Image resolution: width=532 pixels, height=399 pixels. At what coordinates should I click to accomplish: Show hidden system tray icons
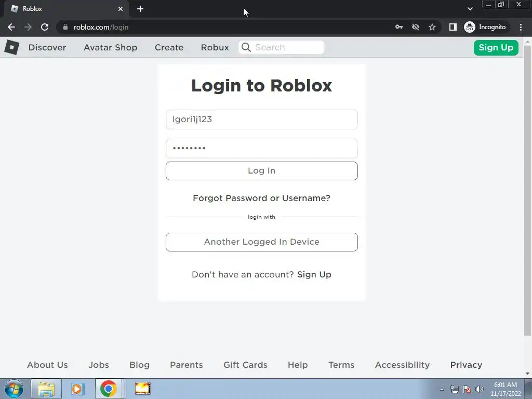[442, 389]
